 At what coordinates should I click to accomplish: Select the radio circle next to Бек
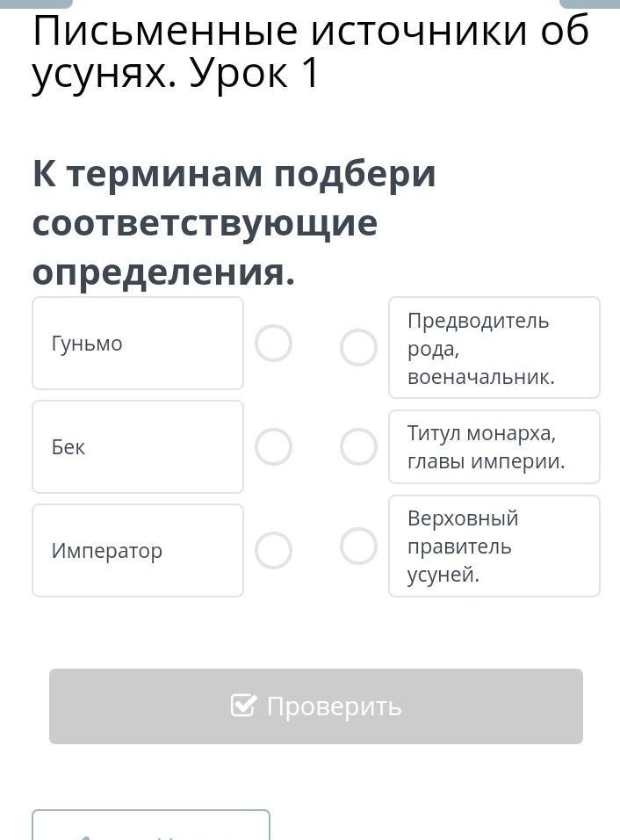273,447
